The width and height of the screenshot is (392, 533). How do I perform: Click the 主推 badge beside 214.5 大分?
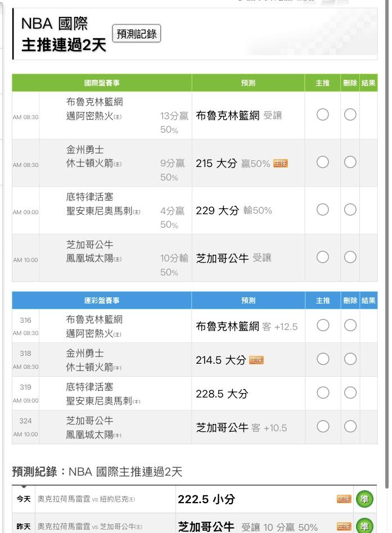pyautogui.click(x=256, y=360)
